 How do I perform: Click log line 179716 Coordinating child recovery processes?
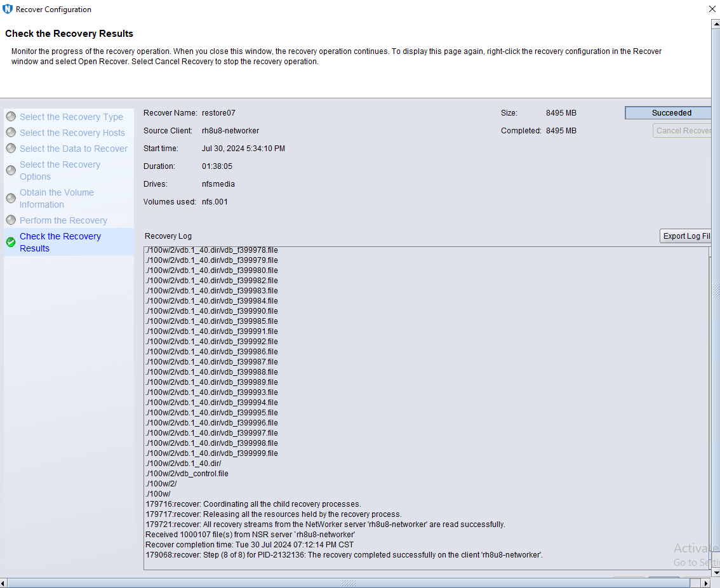[x=253, y=504]
